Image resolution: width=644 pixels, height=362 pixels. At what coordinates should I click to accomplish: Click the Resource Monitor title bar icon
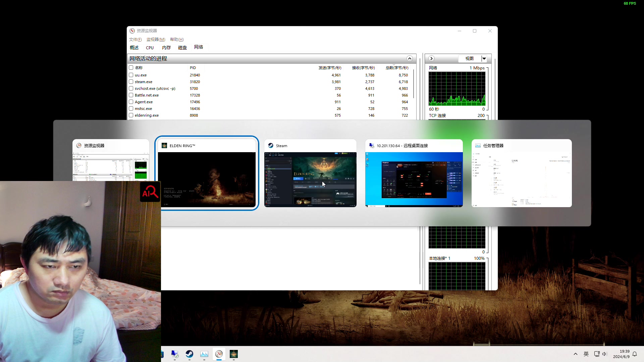tap(132, 31)
